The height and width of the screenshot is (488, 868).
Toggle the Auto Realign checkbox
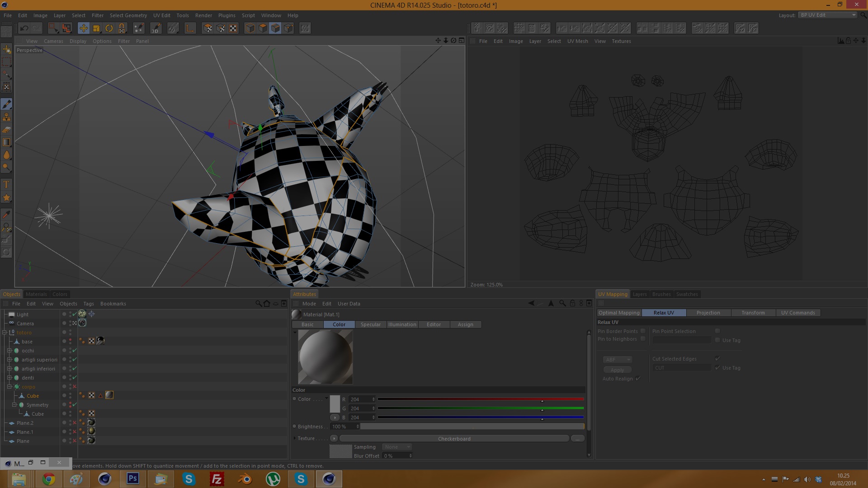pyautogui.click(x=638, y=379)
